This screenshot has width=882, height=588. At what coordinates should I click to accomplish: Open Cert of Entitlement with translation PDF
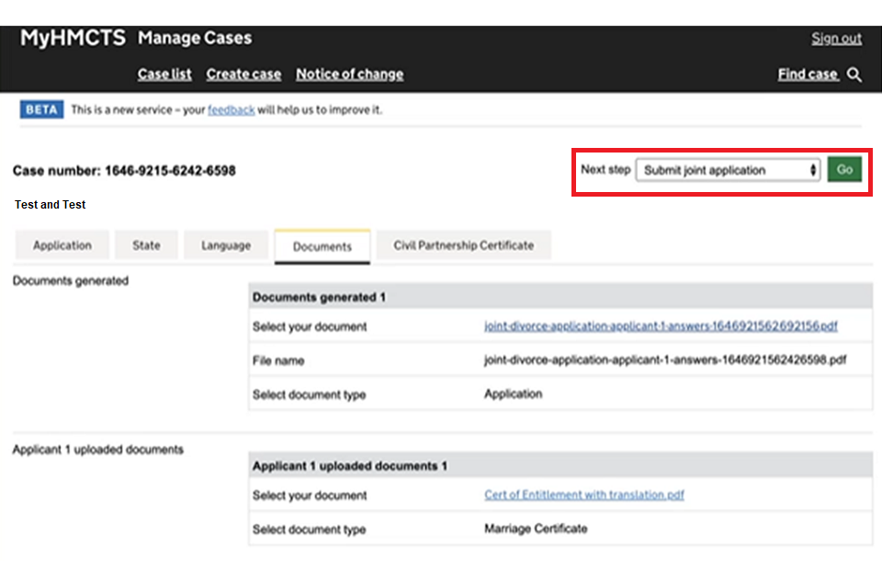click(584, 495)
